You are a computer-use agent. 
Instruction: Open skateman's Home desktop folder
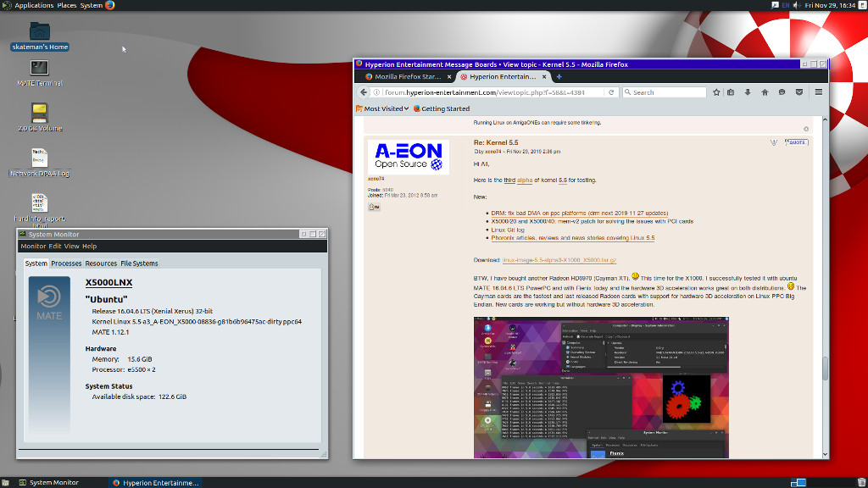click(39, 36)
